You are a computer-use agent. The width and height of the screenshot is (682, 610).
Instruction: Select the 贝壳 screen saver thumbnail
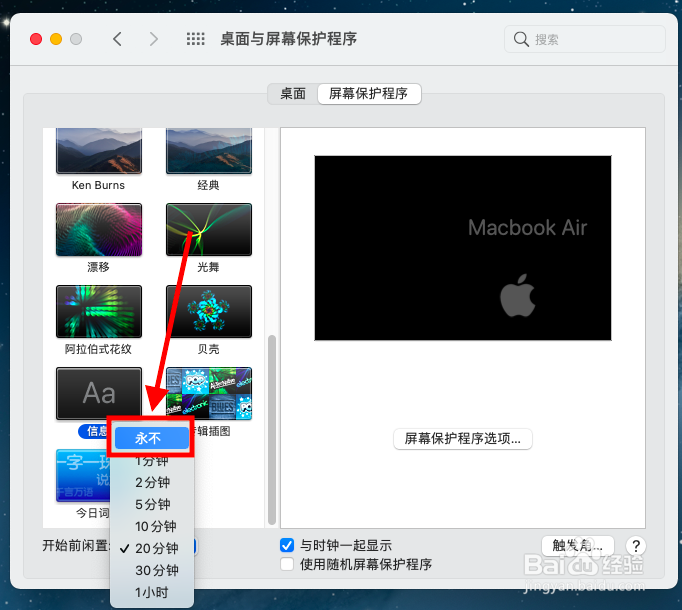click(209, 312)
